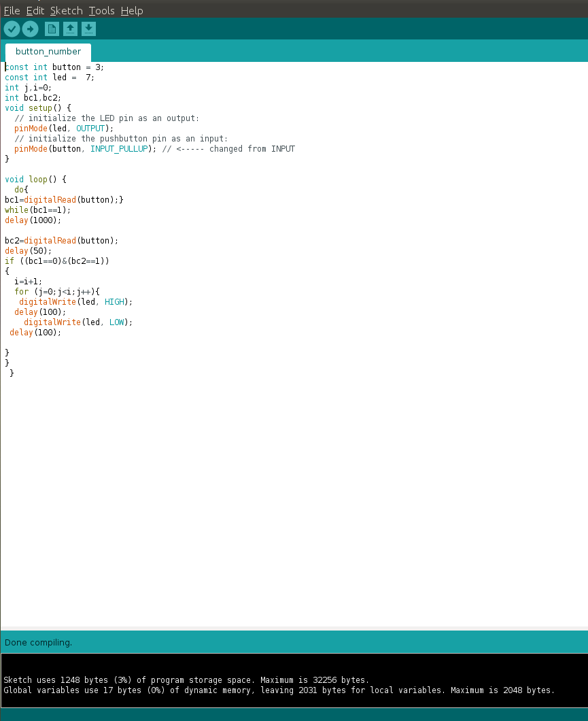Click the 'bc1=digitalRead(button);}' line

pos(64,199)
